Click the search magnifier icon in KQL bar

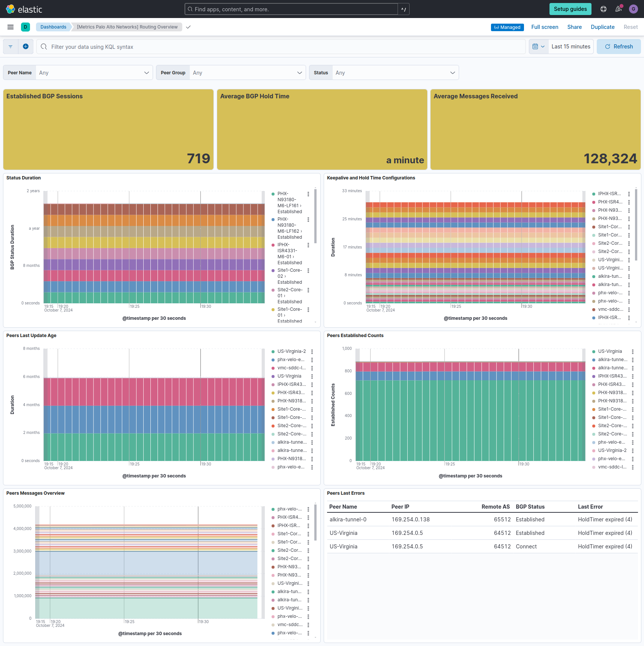(44, 47)
